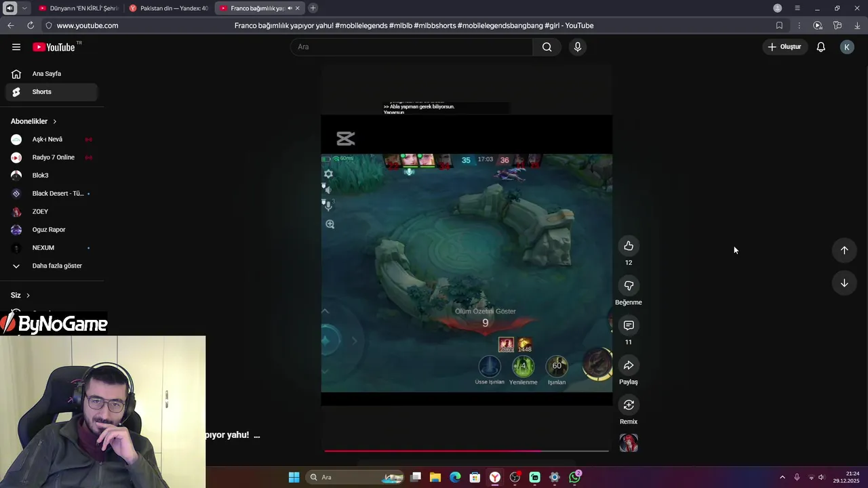
Task: Share the Short via Paylaş
Action: click(629, 365)
